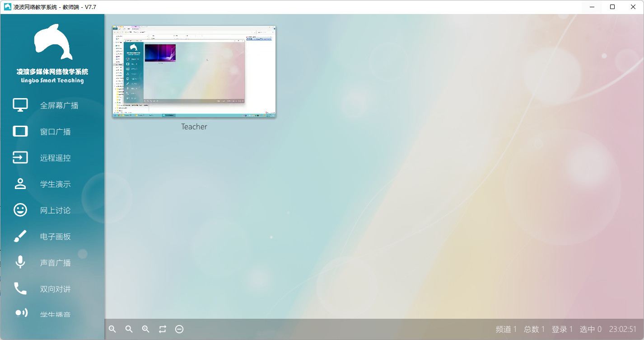Click the 登录 1 login count text
The width and height of the screenshot is (644, 340).
tap(562, 329)
